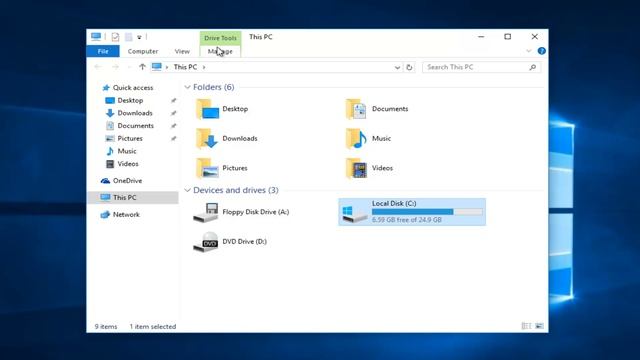Click the '1 item selected' status text

point(153,327)
